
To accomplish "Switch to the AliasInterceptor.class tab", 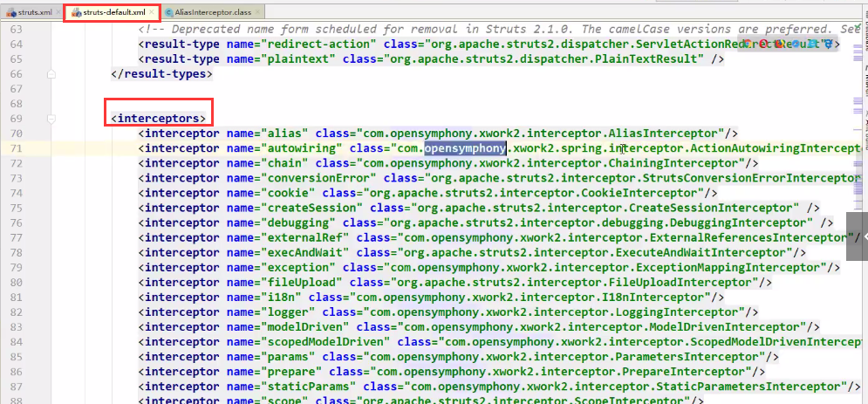I will [x=213, y=13].
